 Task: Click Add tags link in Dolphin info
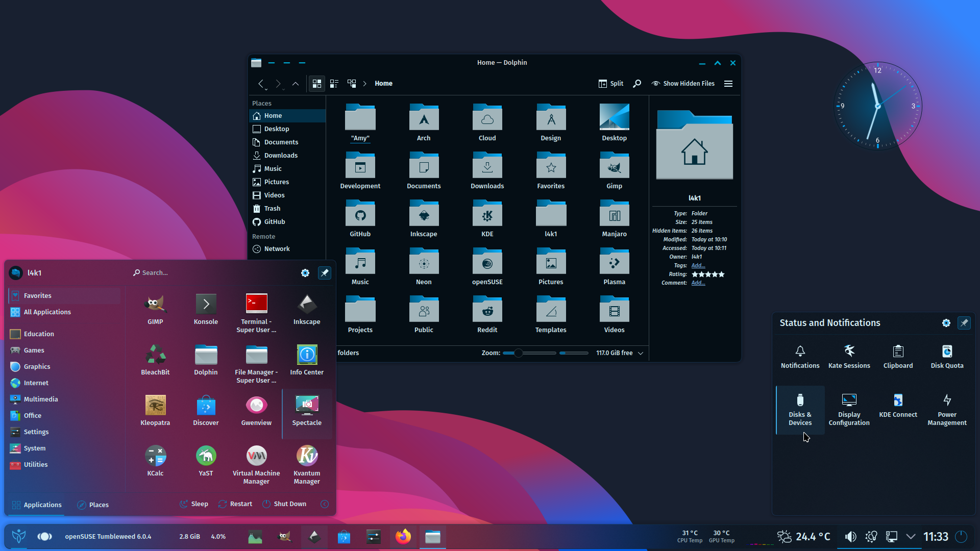tap(698, 265)
